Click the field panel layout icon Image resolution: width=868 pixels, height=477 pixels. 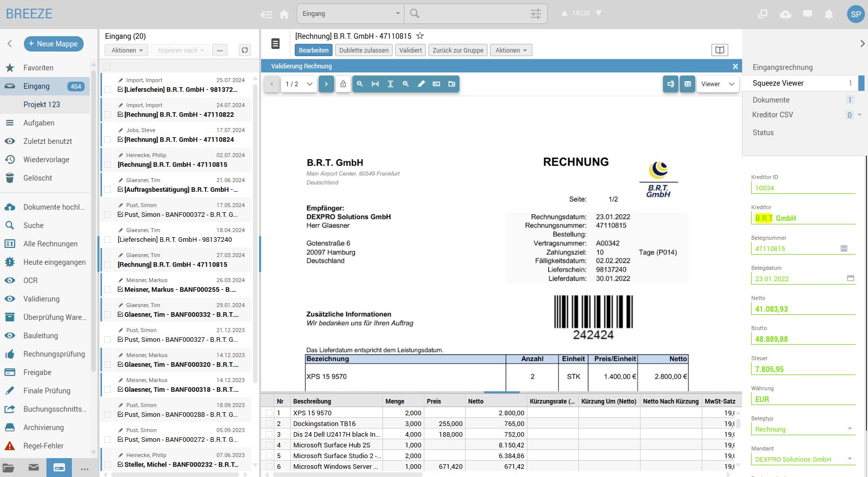pyautogui.click(x=671, y=84)
